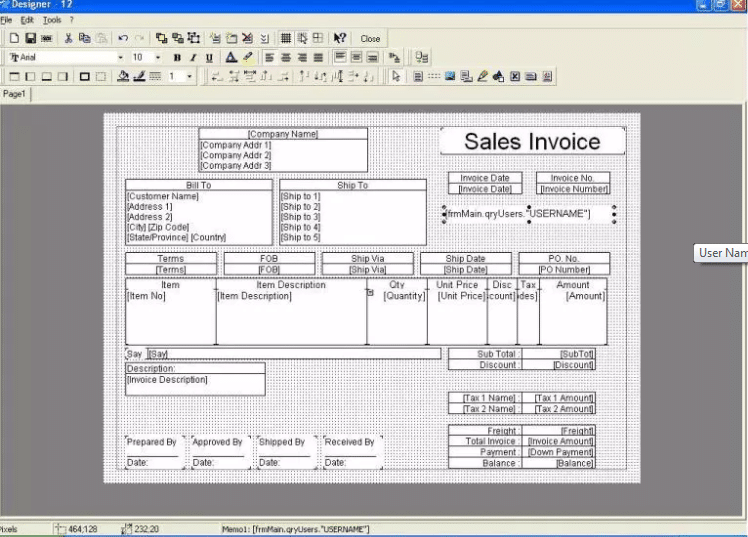This screenshot has height=537, width=748.
Task: Select the frmMain.qryUsers USERNAME memo
Action: coord(529,214)
